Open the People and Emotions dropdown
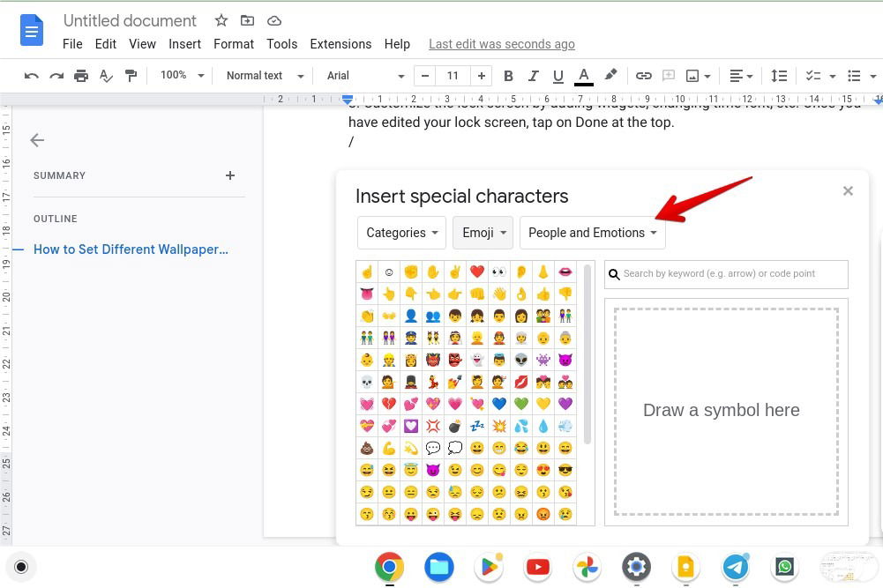Viewport: 883px width, 588px height. (x=592, y=232)
